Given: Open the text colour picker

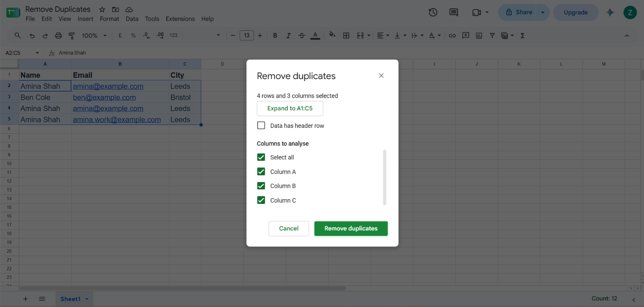Looking at the screenshot, I should (x=315, y=36).
